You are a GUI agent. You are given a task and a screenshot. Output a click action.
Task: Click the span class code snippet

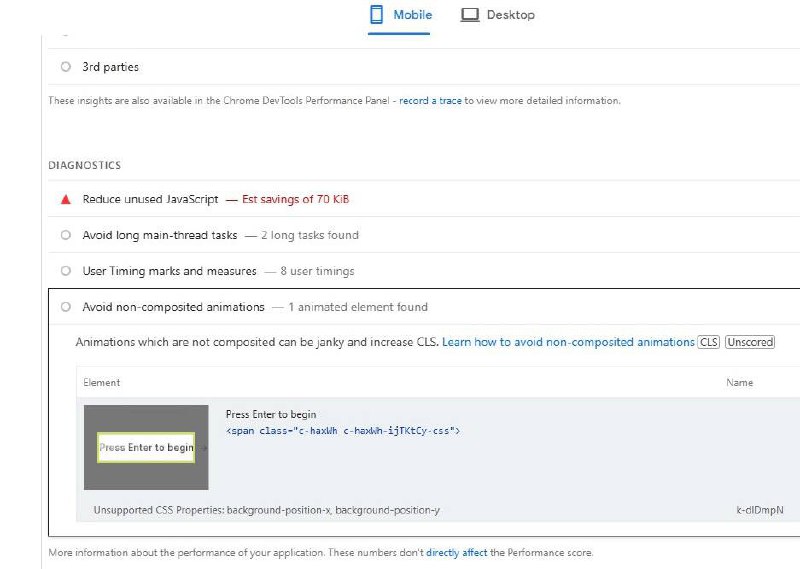[343, 430]
